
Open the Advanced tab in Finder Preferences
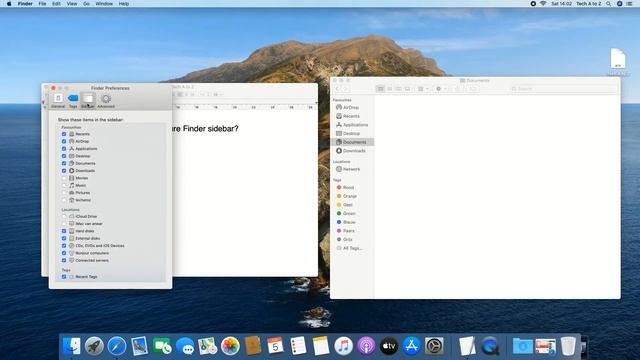click(106, 100)
